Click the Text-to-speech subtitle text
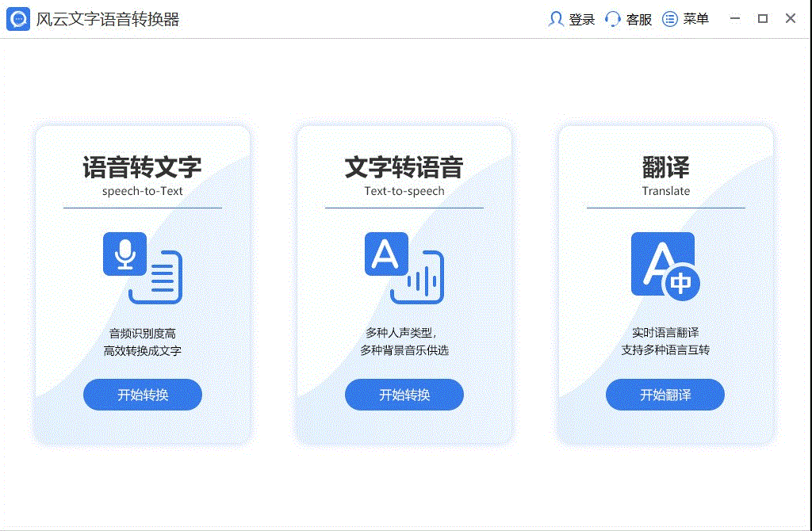 404,191
